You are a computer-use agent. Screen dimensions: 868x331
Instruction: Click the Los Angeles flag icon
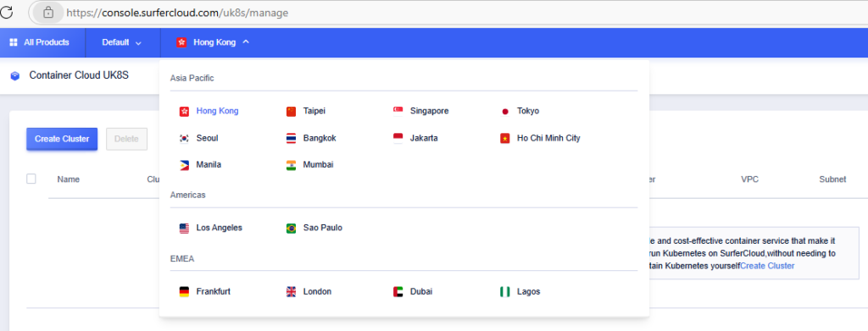click(184, 228)
